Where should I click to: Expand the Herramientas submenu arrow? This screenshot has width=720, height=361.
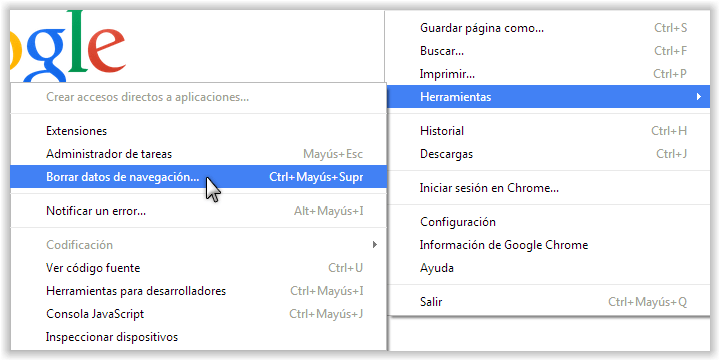coord(698,96)
